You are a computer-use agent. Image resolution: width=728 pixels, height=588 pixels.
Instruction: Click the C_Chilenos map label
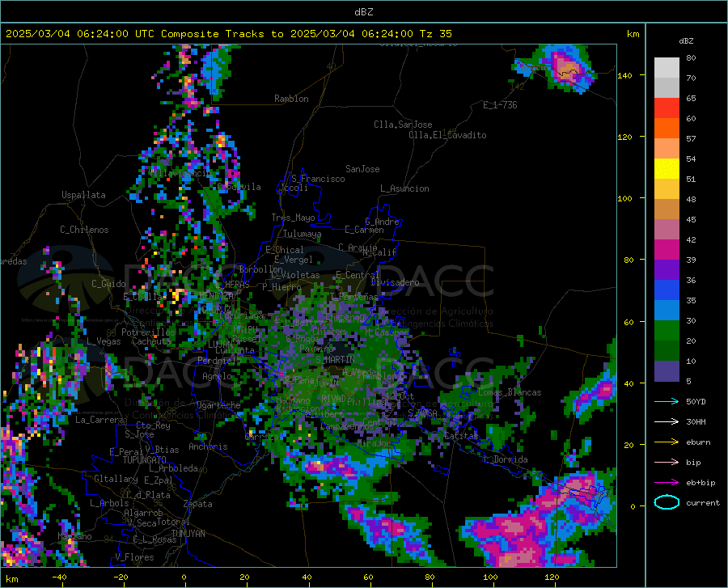tap(84, 230)
